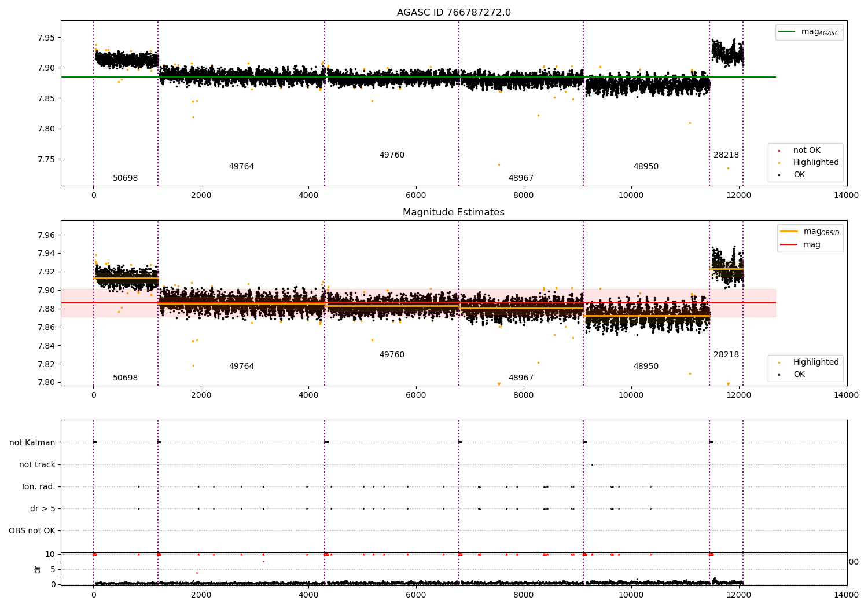Select the green mag AGASC legend entry

tap(809, 32)
